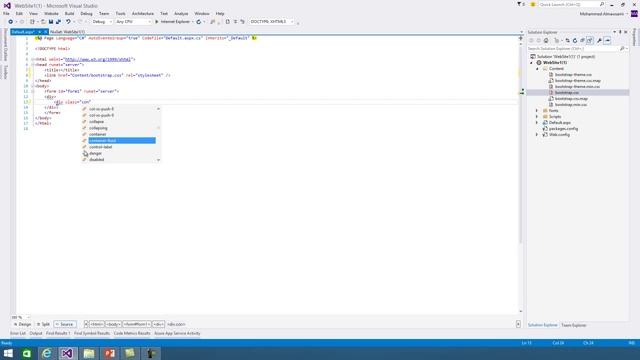Open the Debug configuration dropdown
640x360 pixels.
coord(102,22)
